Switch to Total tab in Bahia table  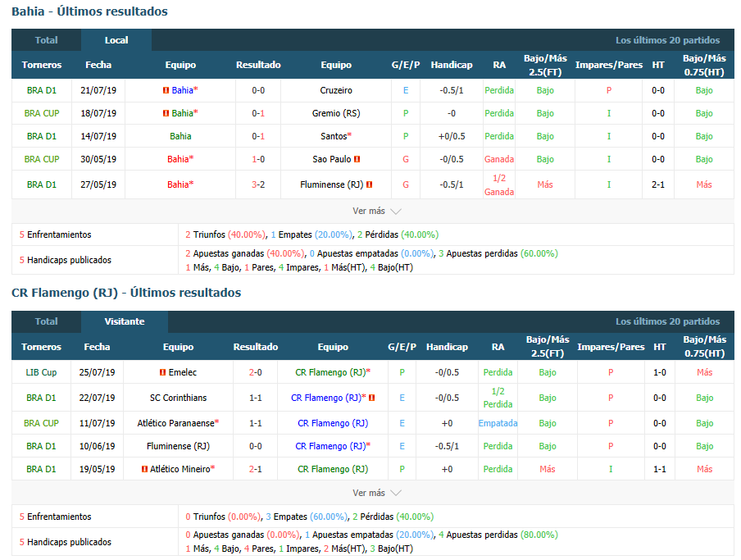(46, 40)
